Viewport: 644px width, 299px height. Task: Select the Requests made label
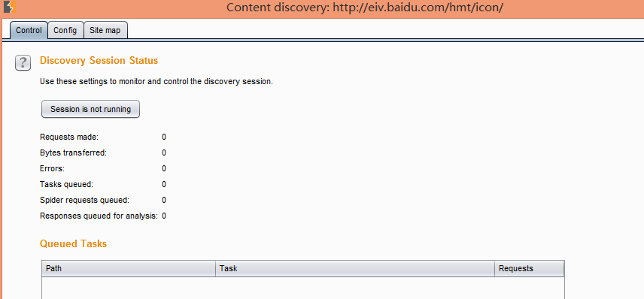click(x=69, y=137)
